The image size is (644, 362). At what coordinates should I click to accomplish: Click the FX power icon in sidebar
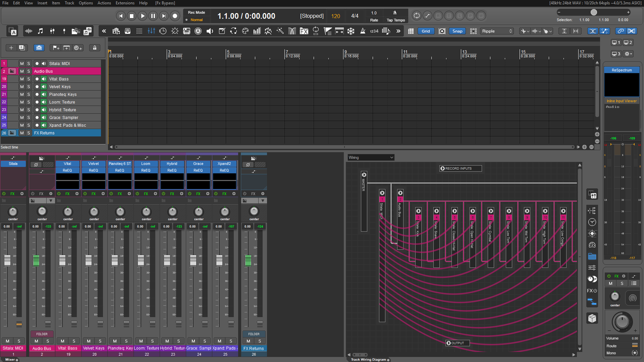point(592,291)
